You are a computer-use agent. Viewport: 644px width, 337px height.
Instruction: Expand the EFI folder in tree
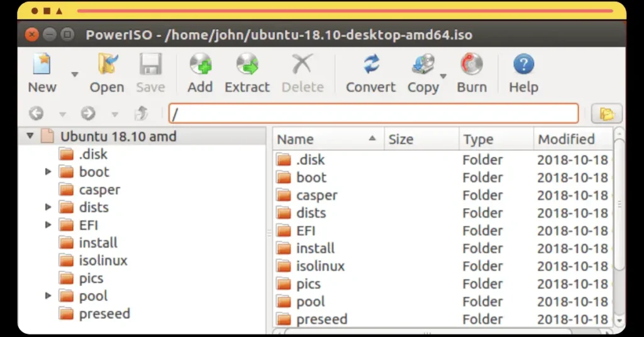point(48,224)
